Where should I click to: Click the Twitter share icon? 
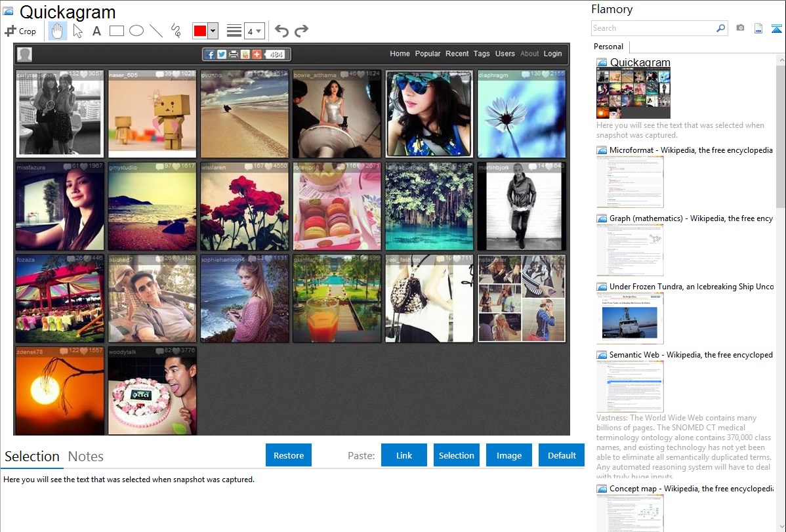tap(222, 54)
